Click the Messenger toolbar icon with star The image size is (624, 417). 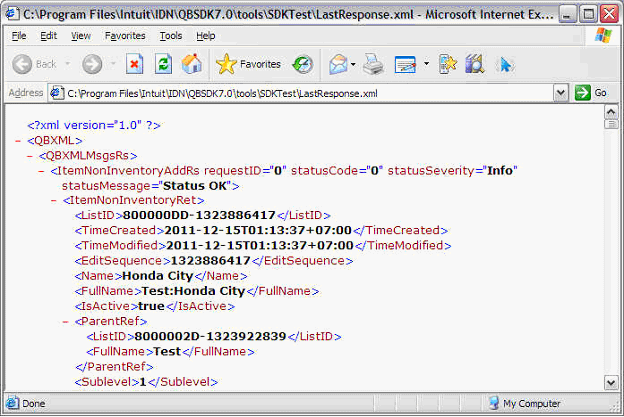[447, 64]
